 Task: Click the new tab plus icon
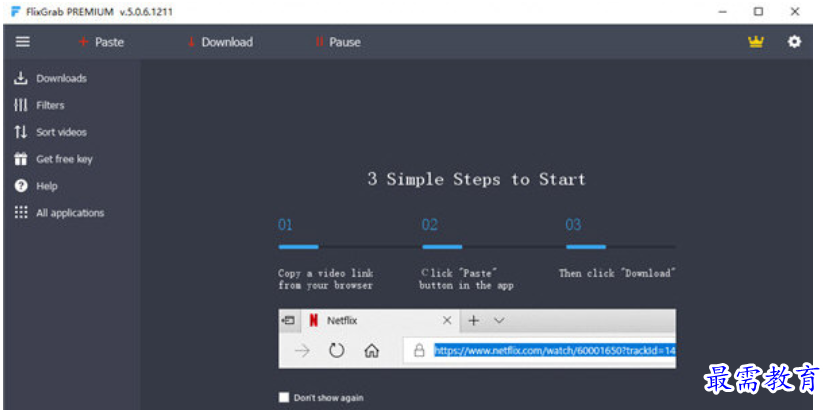point(474,320)
